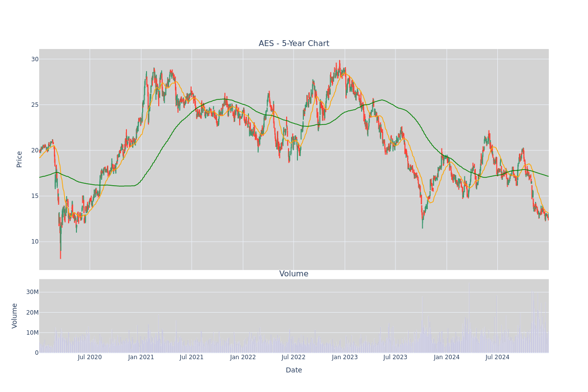The width and height of the screenshot is (588, 392).
Task: Click the "Jul 2020" date tick label
Action: point(90,357)
